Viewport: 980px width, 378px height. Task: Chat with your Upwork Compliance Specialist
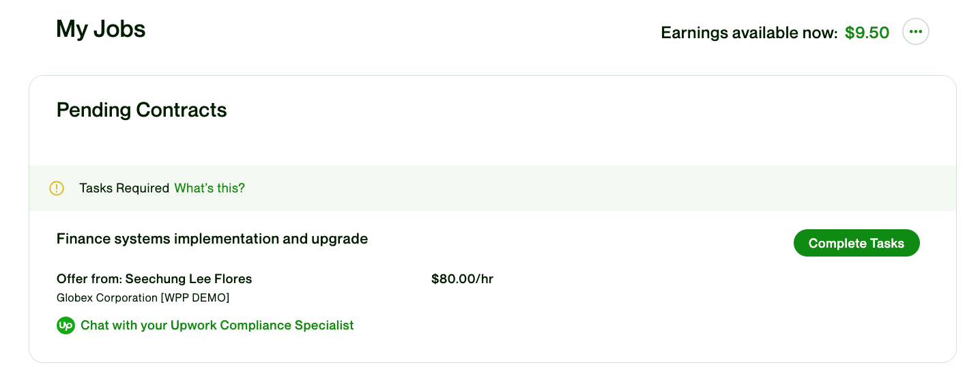[217, 325]
